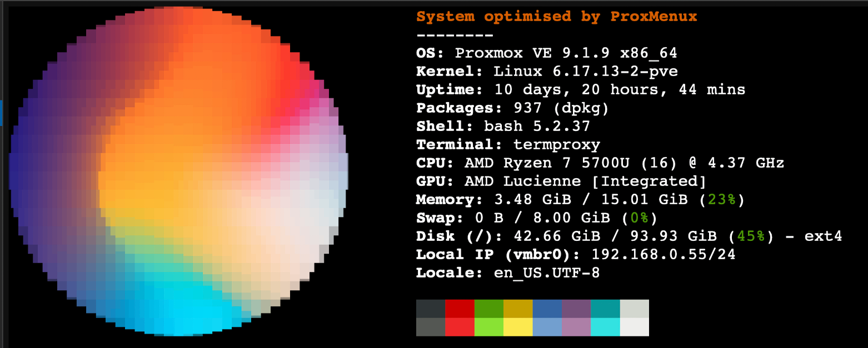Screen dimensions: 868x348
Task: Click the dark green swatch in top row
Action: pyautogui.click(x=489, y=309)
